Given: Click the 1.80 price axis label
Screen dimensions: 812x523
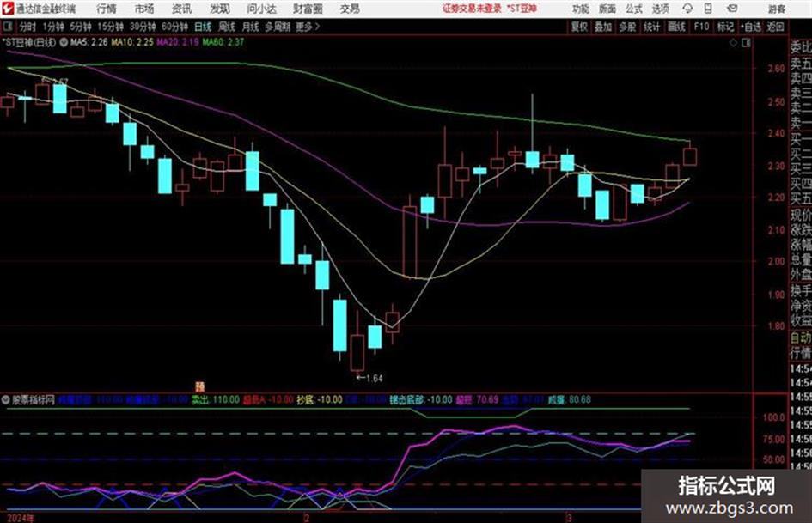Looking at the screenshot, I should click(776, 326).
